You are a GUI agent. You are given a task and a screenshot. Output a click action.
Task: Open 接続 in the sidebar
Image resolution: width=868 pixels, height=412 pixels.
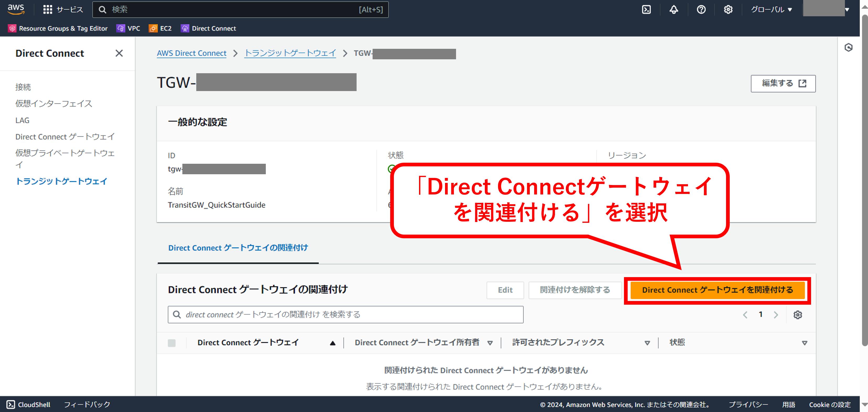click(23, 87)
